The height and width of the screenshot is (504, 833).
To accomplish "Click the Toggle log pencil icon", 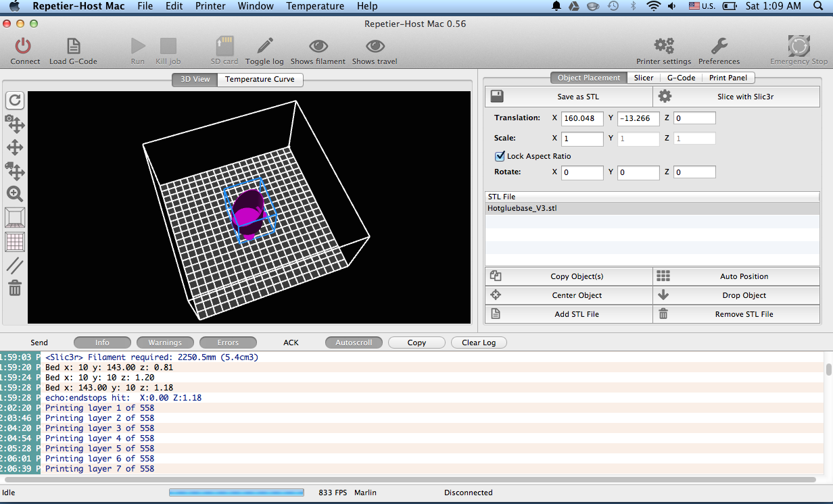I will (264, 46).
